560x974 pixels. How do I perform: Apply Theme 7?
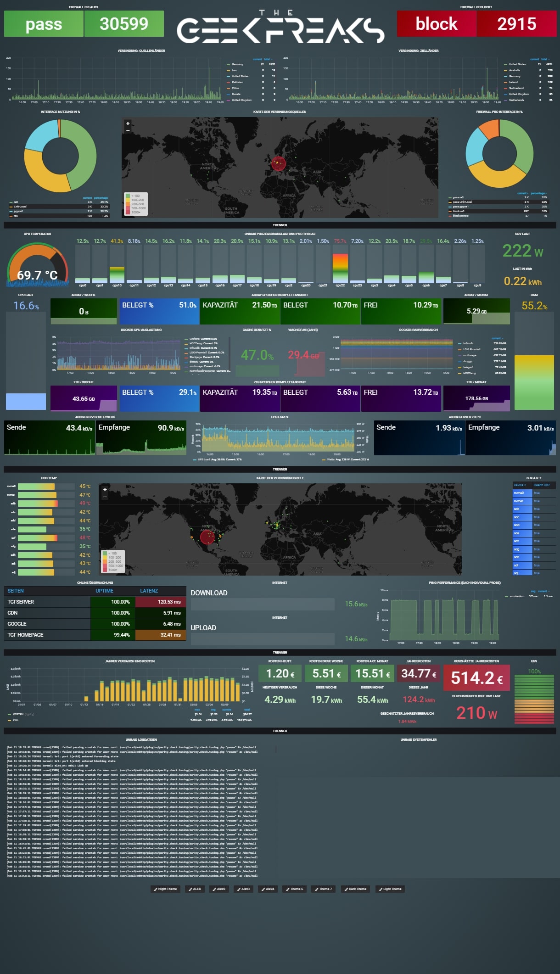tap(324, 889)
